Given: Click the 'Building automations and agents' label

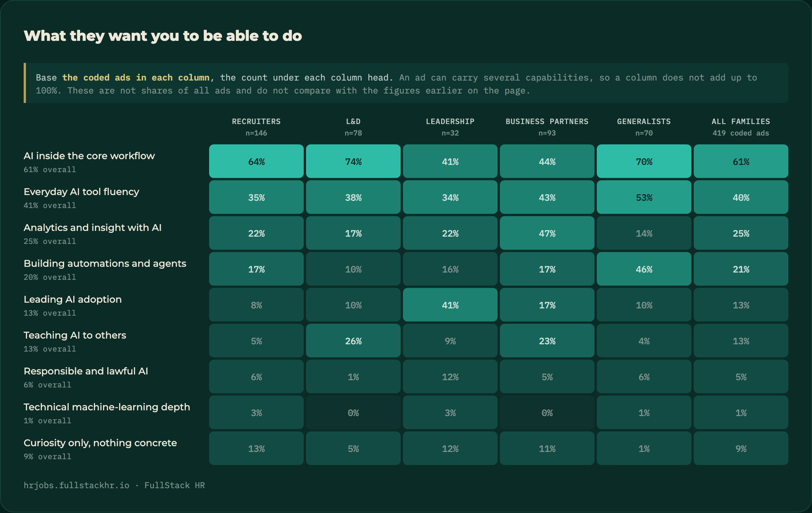Looking at the screenshot, I should pyautogui.click(x=105, y=263).
